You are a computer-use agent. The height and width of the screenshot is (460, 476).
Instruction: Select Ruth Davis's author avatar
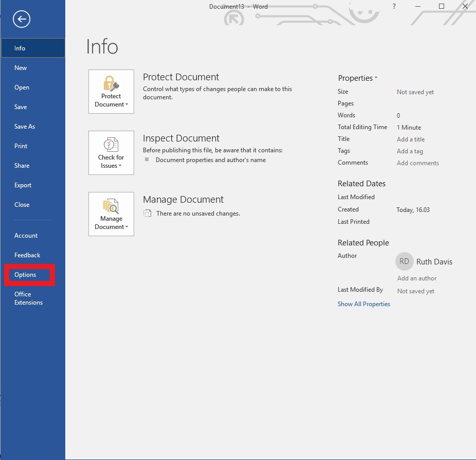point(405,261)
